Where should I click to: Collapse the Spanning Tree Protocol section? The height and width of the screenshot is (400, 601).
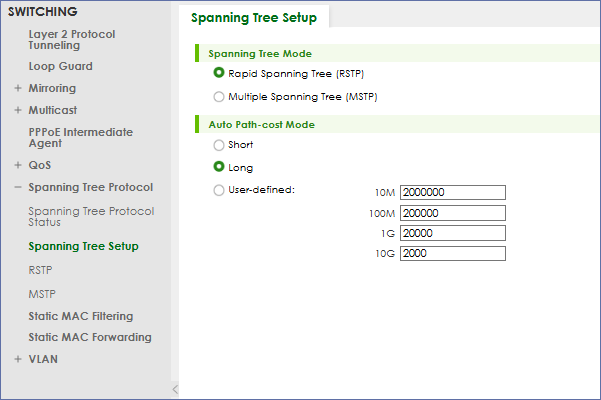coord(18,187)
